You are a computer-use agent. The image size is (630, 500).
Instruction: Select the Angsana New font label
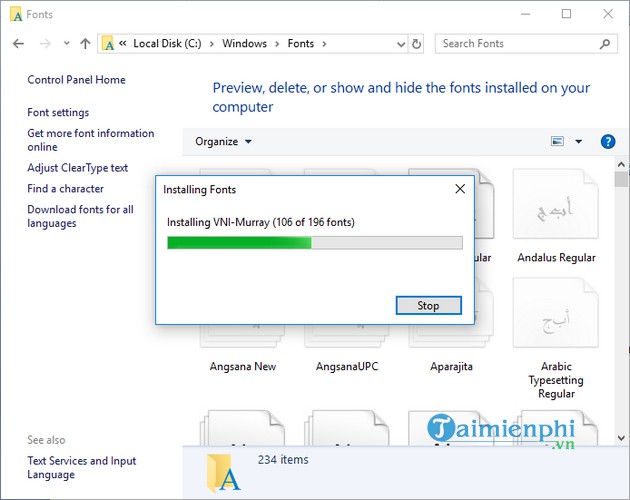[x=243, y=367]
